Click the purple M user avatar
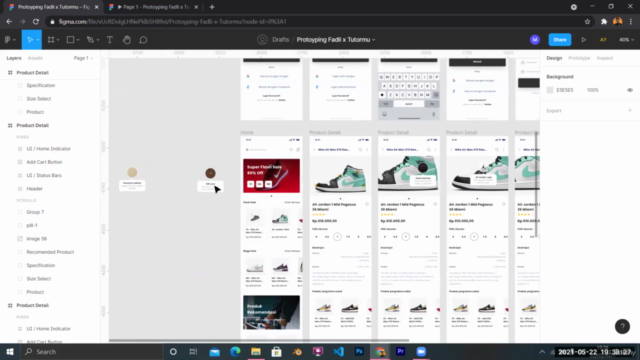640x360 pixels. 535,40
